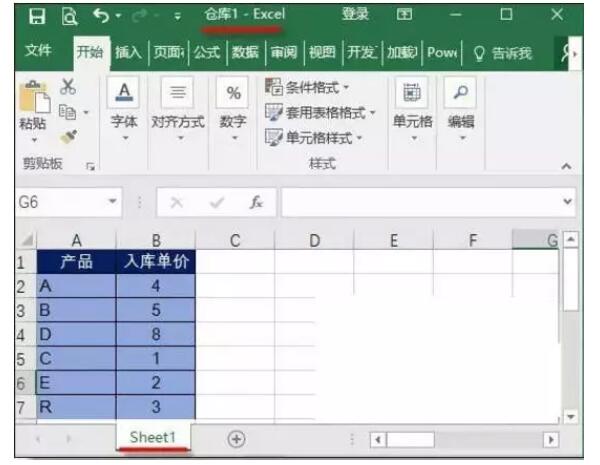
Task: Open the 对齐方式 alignment group
Action: [x=178, y=108]
